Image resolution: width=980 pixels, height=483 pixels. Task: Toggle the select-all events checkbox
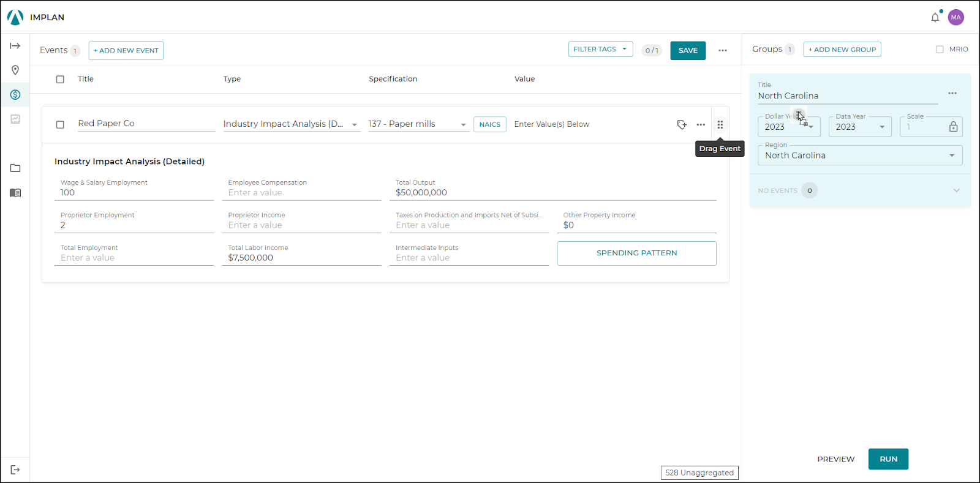pos(60,79)
